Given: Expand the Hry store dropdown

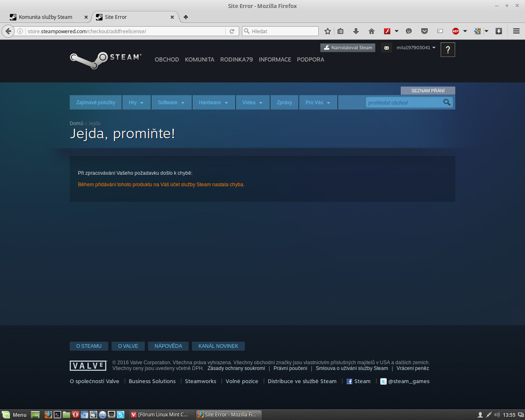Looking at the screenshot, I should [136, 103].
